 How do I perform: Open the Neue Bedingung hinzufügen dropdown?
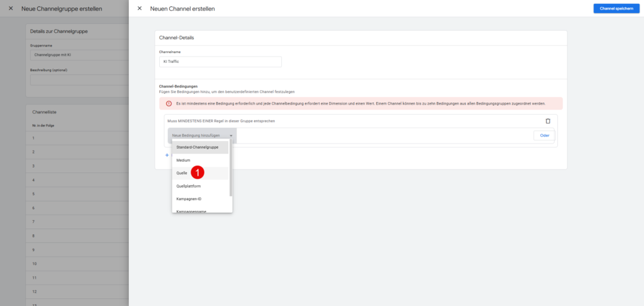tap(202, 135)
